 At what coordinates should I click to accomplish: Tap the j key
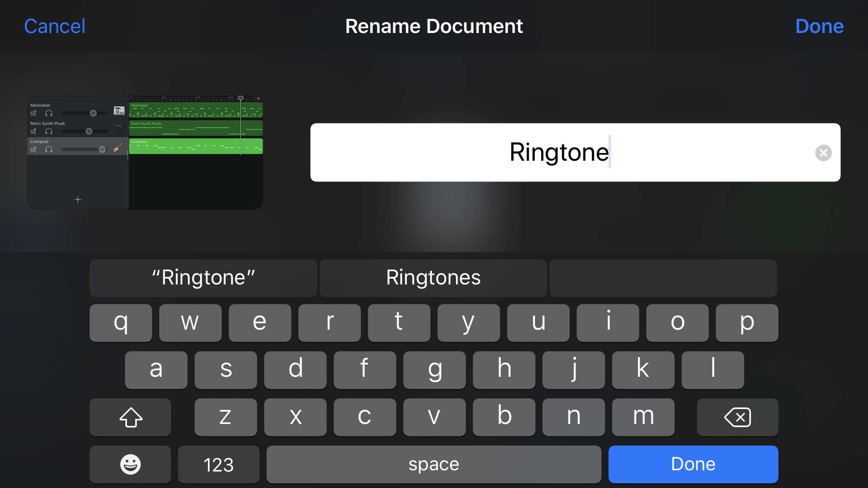tap(574, 370)
